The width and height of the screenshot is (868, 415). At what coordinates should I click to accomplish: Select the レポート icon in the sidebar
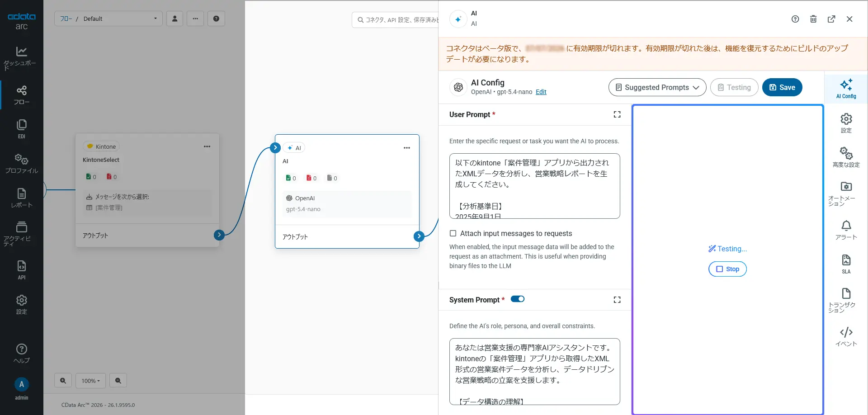pos(21,198)
